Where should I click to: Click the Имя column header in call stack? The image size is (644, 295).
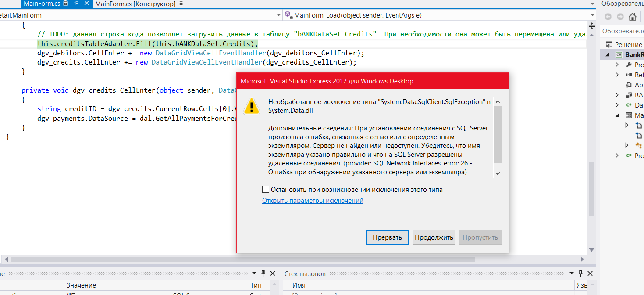click(431, 285)
